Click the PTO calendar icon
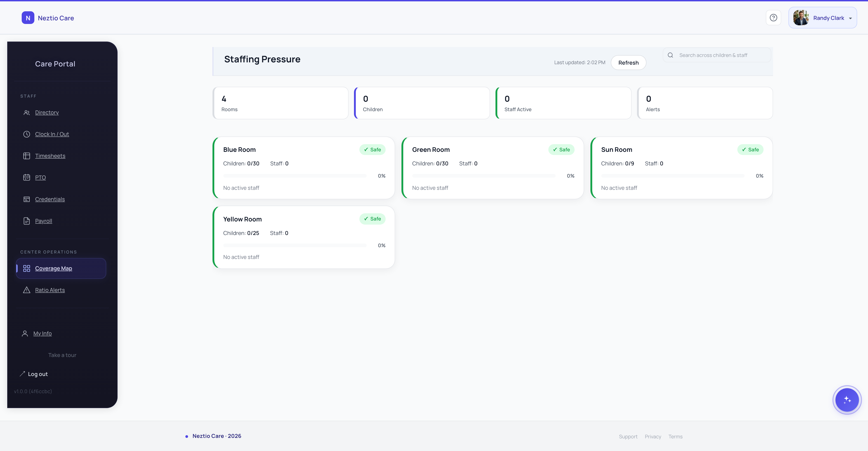The width and height of the screenshot is (868, 451). [x=27, y=178]
